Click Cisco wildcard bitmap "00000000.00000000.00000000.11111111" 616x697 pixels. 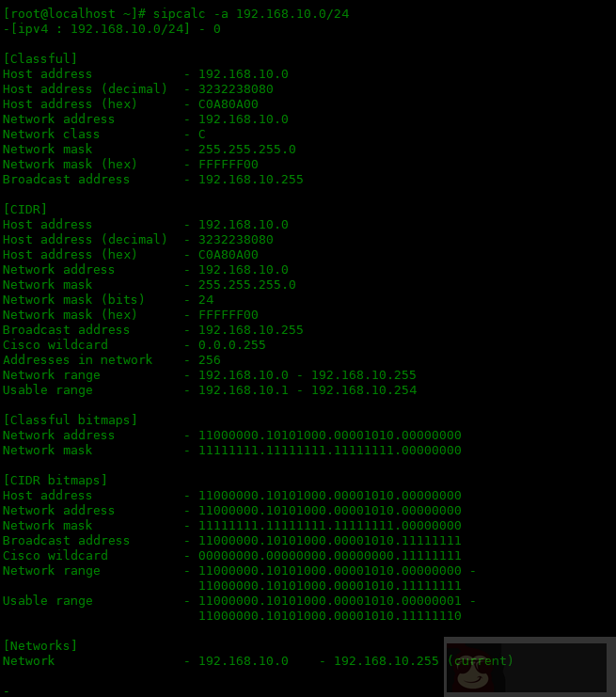coord(330,556)
